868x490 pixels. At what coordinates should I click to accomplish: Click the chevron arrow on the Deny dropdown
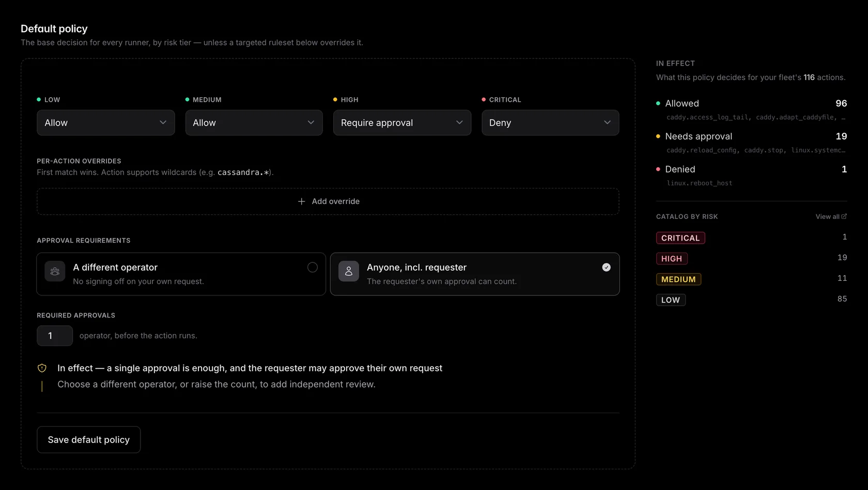607,122
